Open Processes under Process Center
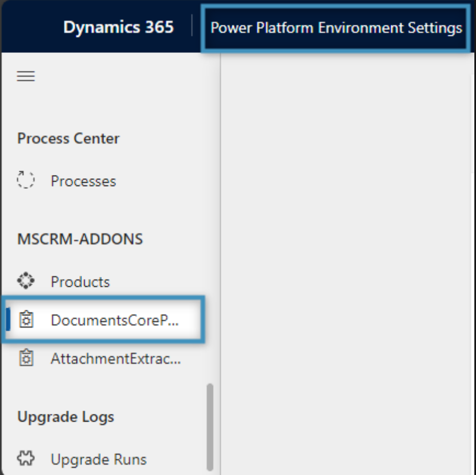The width and height of the screenshot is (476, 475). [x=83, y=181]
